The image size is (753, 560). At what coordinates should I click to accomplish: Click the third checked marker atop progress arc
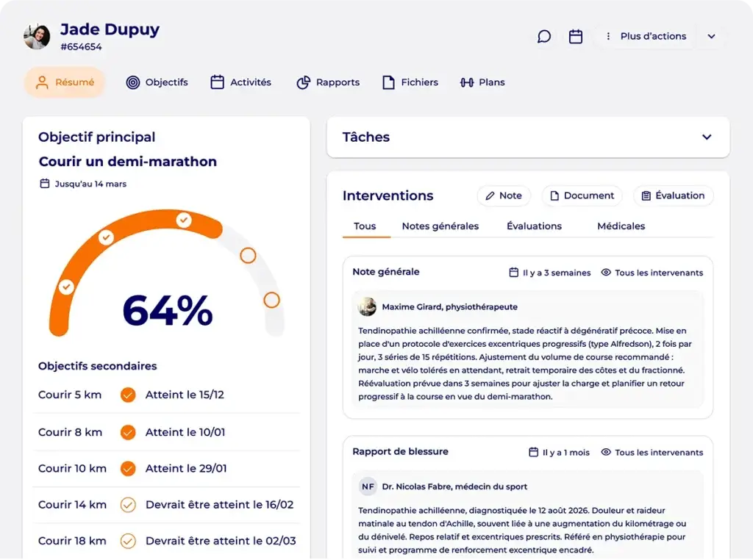(x=183, y=220)
